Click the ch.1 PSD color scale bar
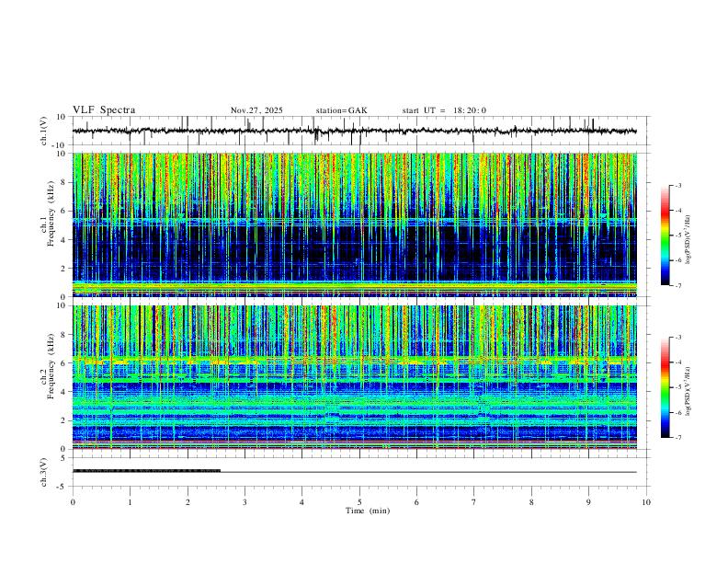The height and width of the screenshot is (563, 728). [x=665, y=236]
